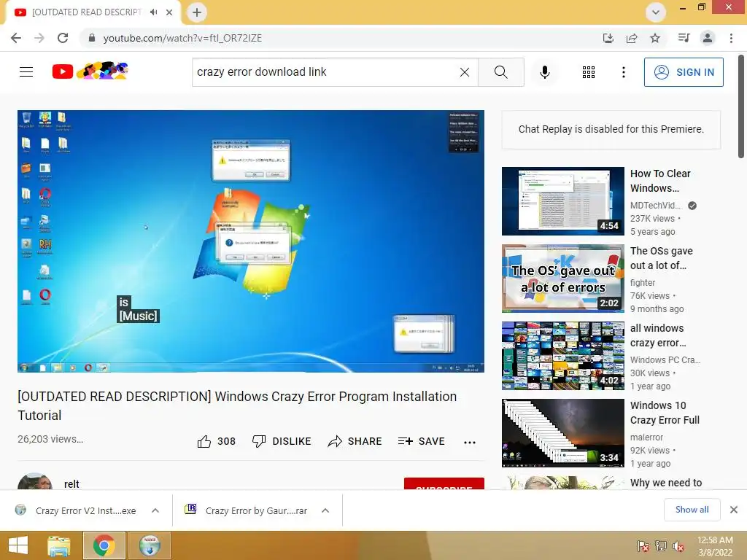Click the red SUBSCRIBE button

coord(444,484)
